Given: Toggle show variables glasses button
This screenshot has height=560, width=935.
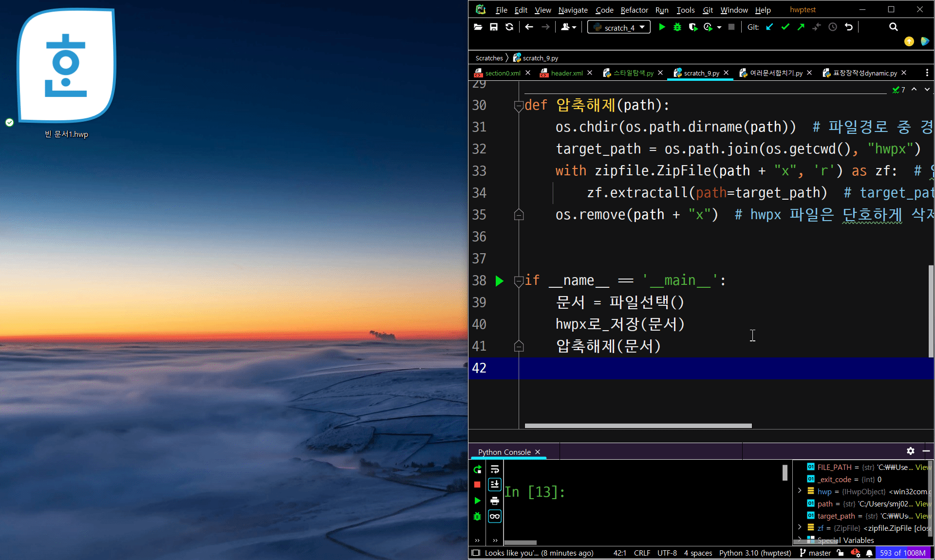Looking at the screenshot, I should tap(495, 516).
